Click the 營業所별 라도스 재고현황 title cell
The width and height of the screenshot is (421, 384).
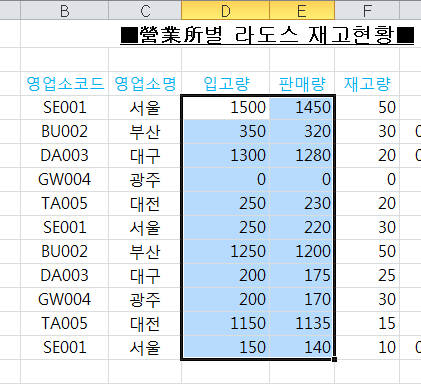point(267,35)
